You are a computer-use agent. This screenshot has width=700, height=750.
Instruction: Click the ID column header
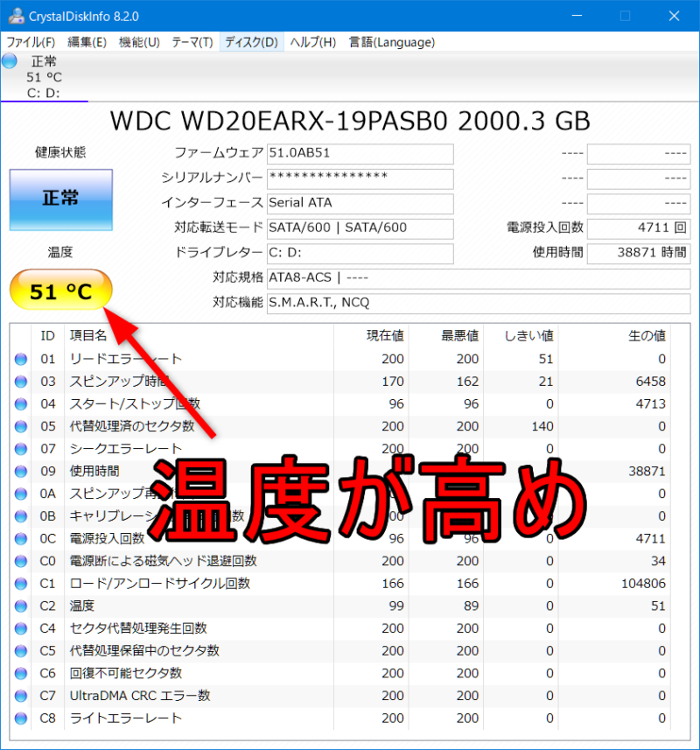pyautogui.click(x=48, y=336)
